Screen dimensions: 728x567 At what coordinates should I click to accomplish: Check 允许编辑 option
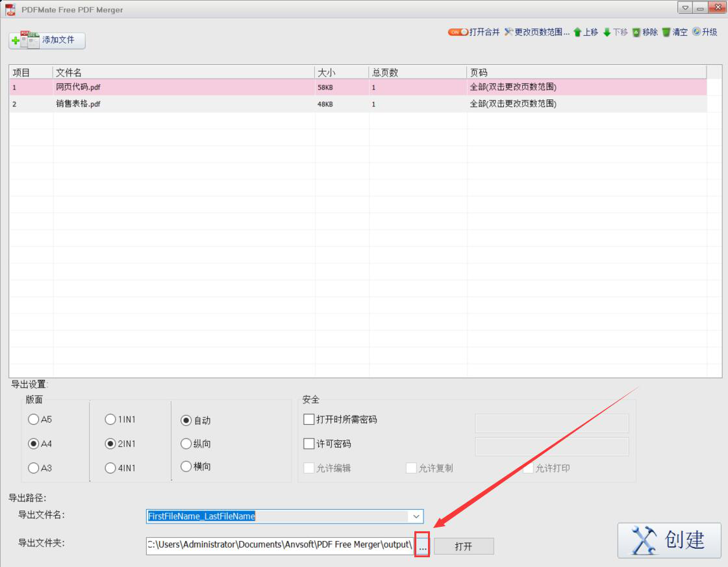[x=308, y=468]
